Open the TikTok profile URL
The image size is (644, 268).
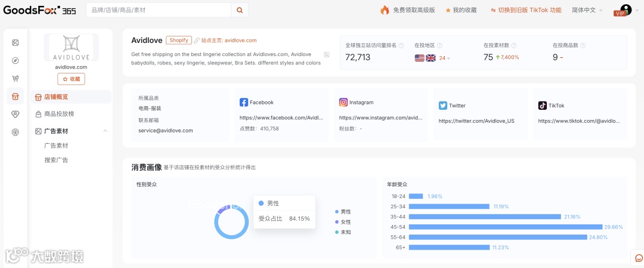click(579, 121)
